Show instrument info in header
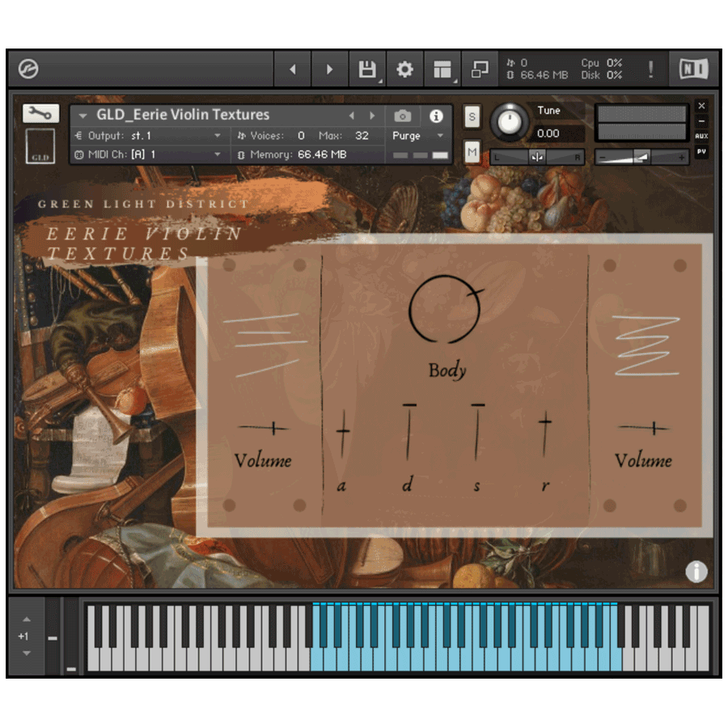728x728 pixels. [x=435, y=116]
